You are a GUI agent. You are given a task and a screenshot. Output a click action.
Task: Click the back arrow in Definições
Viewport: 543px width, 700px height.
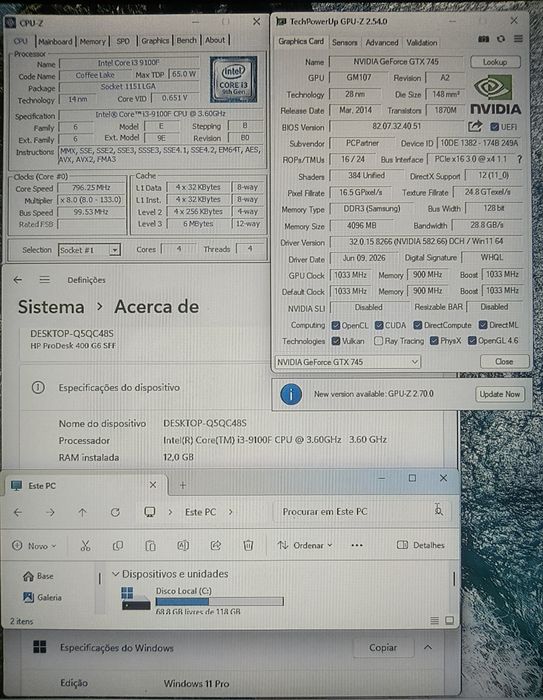pos(17,280)
